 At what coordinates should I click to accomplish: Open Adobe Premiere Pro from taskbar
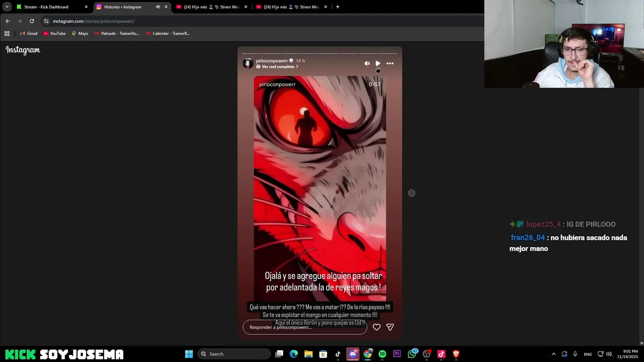(x=397, y=354)
